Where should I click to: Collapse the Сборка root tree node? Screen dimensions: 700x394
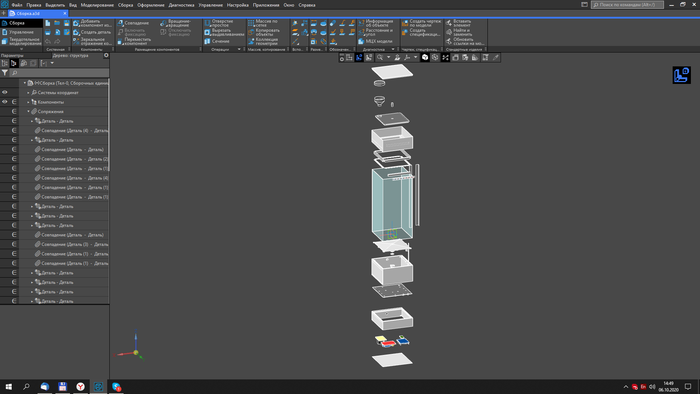pos(25,83)
